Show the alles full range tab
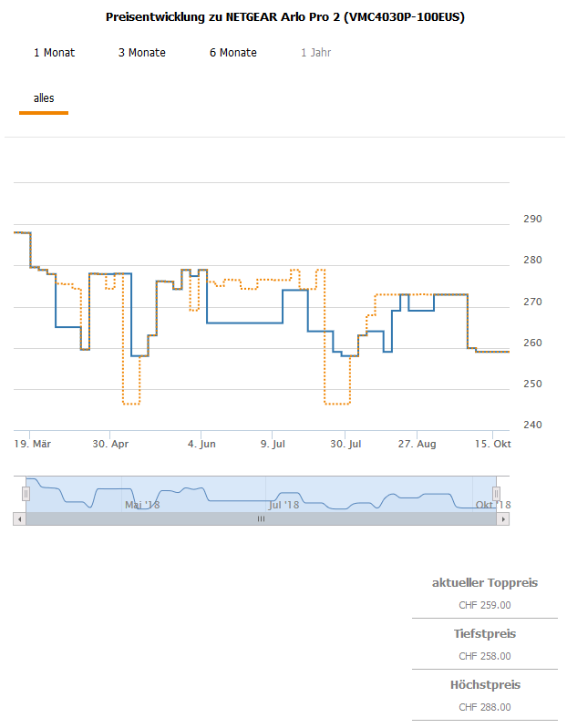This screenshot has width=567, height=728. pyautogui.click(x=44, y=98)
